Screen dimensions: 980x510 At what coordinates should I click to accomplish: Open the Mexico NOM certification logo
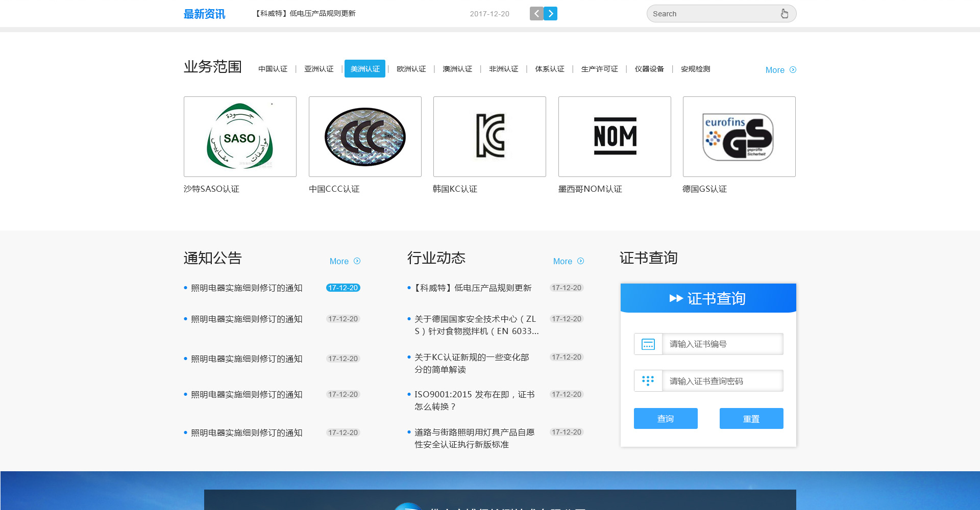pos(615,137)
